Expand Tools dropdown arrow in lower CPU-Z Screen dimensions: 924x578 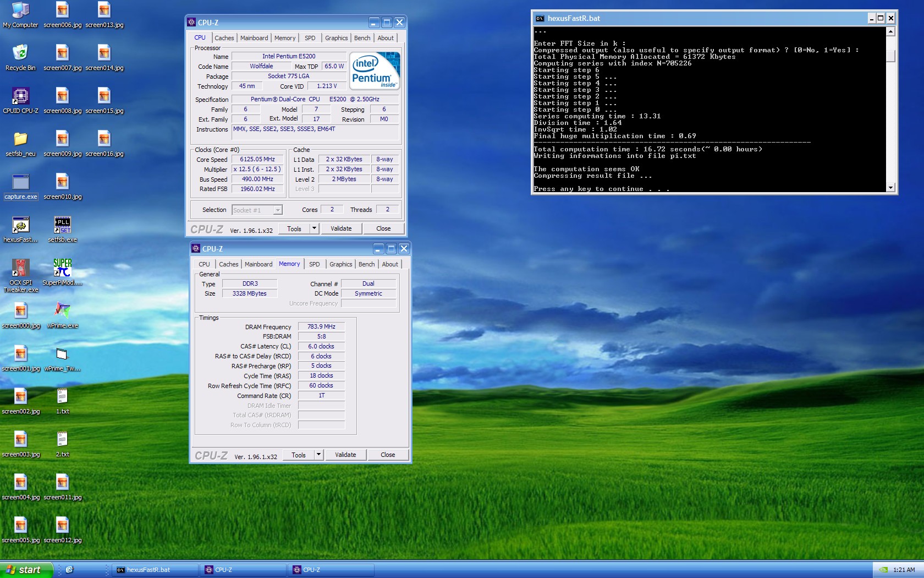pyautogui.click(x=318, y=455)
